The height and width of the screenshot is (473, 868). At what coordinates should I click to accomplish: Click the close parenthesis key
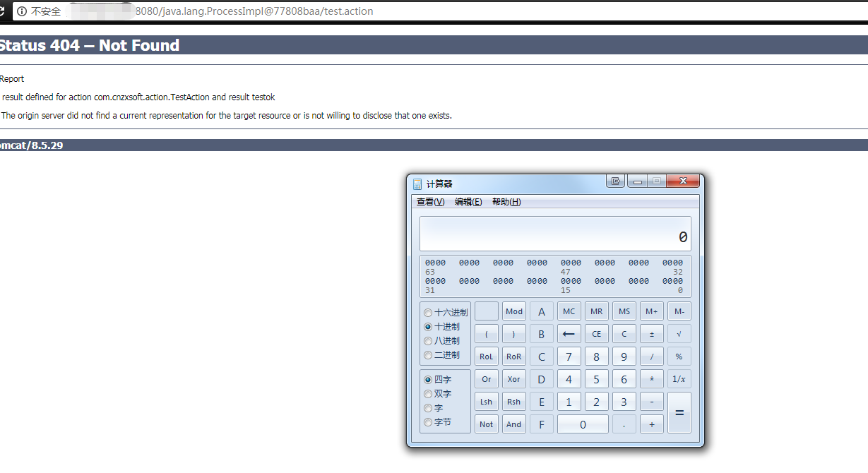pos(514,334)
